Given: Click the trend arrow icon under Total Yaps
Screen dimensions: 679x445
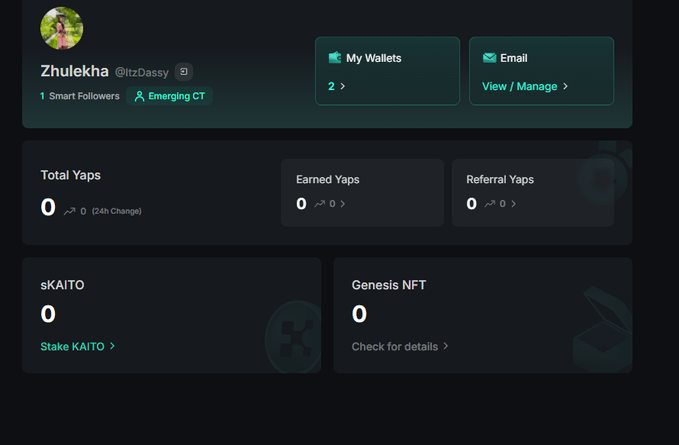Looking at the screenshot, I should point(69,211).
